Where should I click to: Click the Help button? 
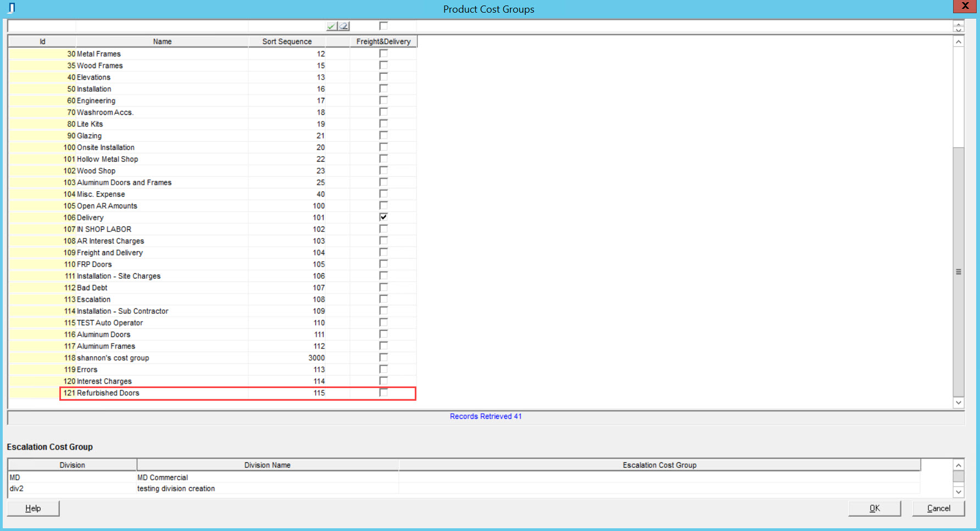click(33, 508)
